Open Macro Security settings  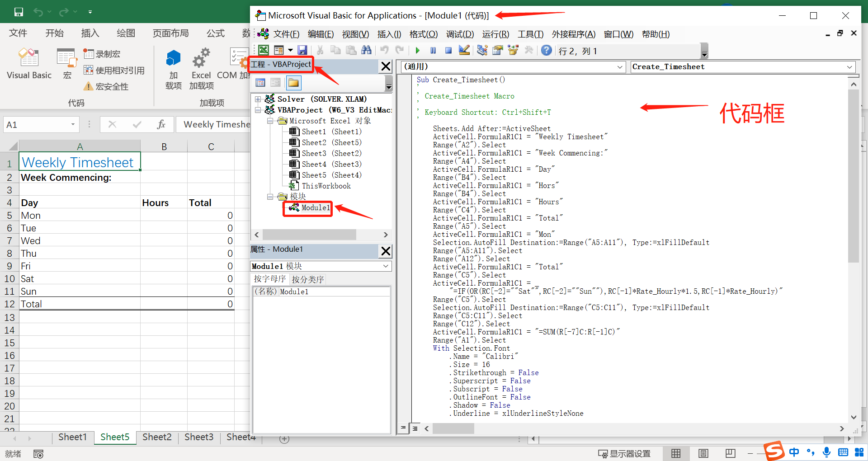click(106, 86)
